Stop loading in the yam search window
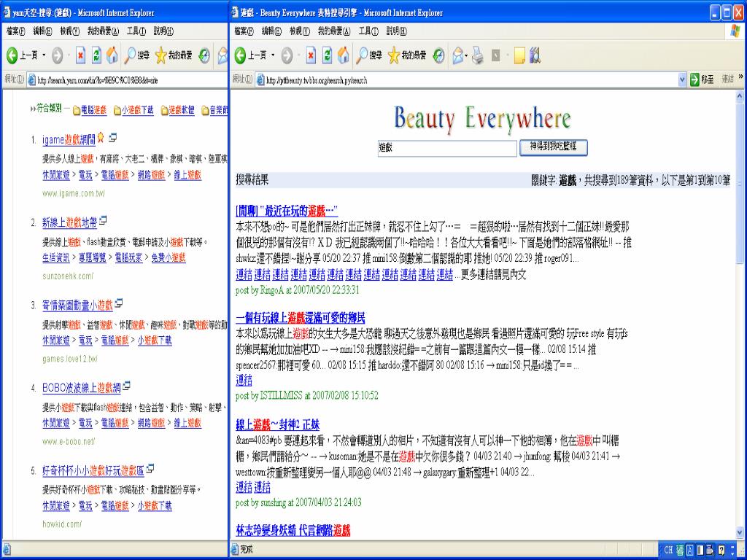Screen dimensions: 747x560 pos(80,55)
